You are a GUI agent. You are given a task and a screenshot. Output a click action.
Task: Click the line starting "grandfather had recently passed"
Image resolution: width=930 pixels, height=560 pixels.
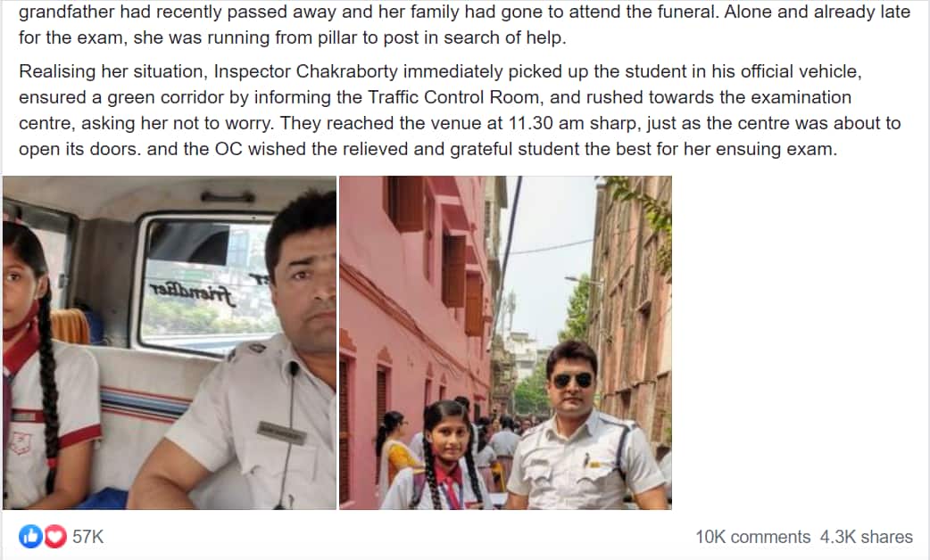pyautogui.click(x=464, y=12)
